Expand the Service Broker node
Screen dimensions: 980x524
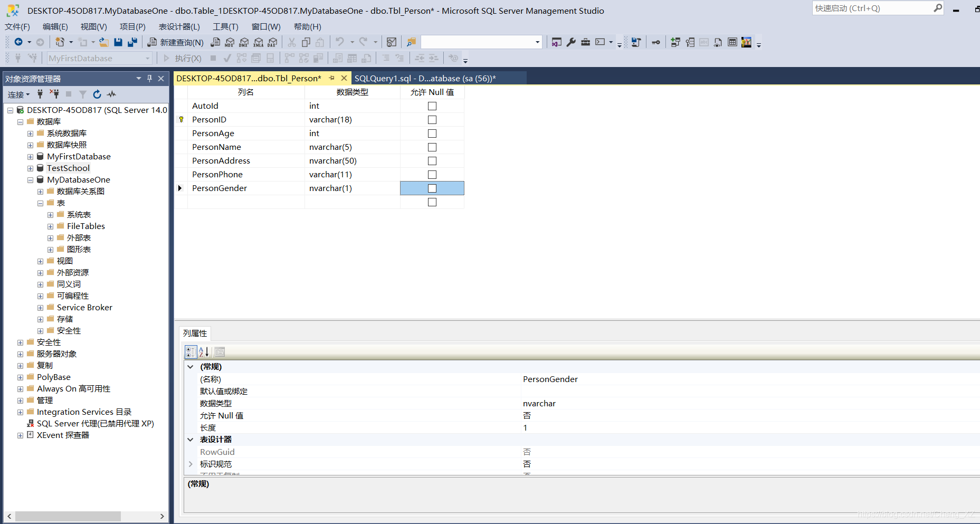click(x=41, y=308)
